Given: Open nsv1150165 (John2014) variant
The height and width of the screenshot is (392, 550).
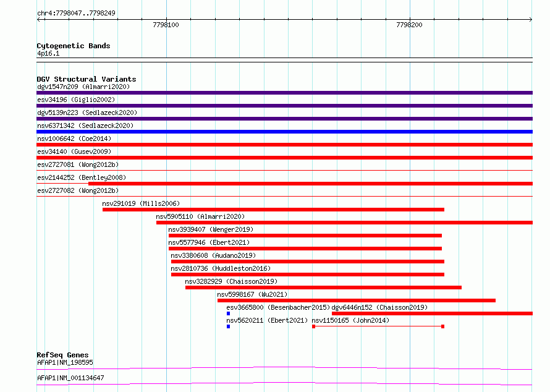Looking at the screenshot, I should [350, 320].
